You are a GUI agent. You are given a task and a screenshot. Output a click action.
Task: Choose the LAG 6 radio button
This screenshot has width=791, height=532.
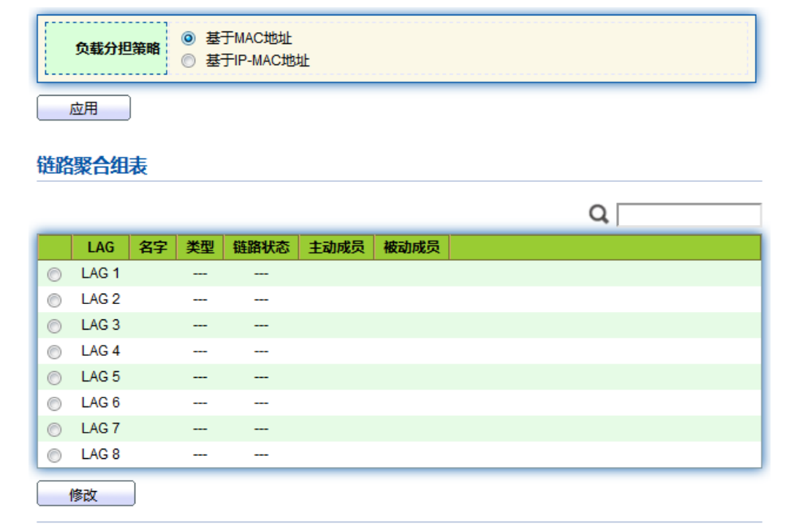(x=54, y=403)
